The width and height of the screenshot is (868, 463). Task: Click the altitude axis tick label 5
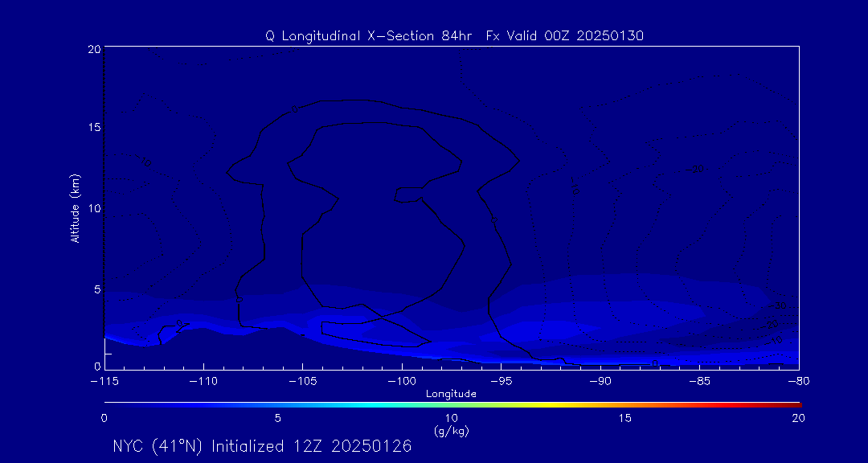[97, 289]
